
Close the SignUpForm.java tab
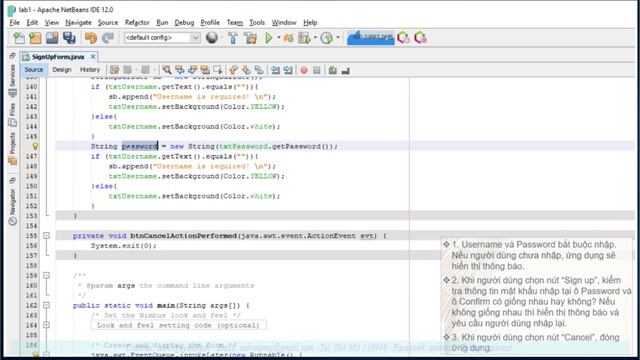coord(93,56)
